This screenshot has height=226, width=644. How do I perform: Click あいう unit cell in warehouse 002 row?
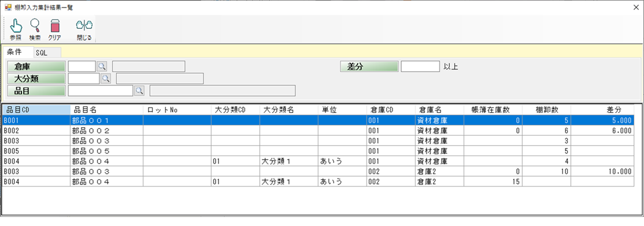[342, 181]
